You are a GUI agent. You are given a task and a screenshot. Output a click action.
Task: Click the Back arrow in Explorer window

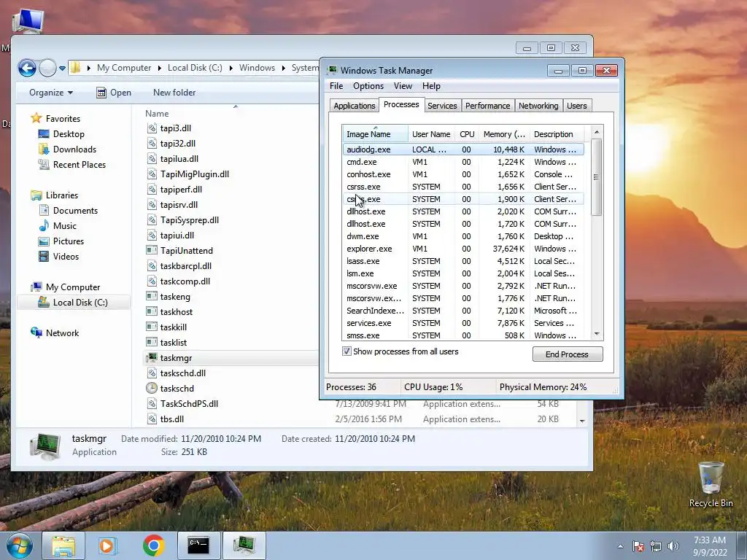27,68
